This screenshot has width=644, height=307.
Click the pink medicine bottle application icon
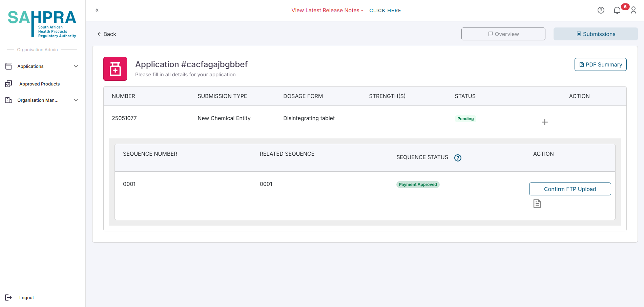click(x=115, y=69)
